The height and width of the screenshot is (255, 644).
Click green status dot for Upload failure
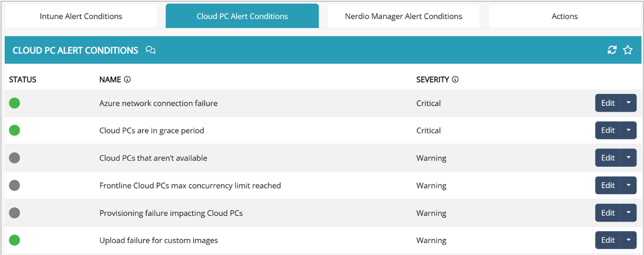tap(14, 240)
